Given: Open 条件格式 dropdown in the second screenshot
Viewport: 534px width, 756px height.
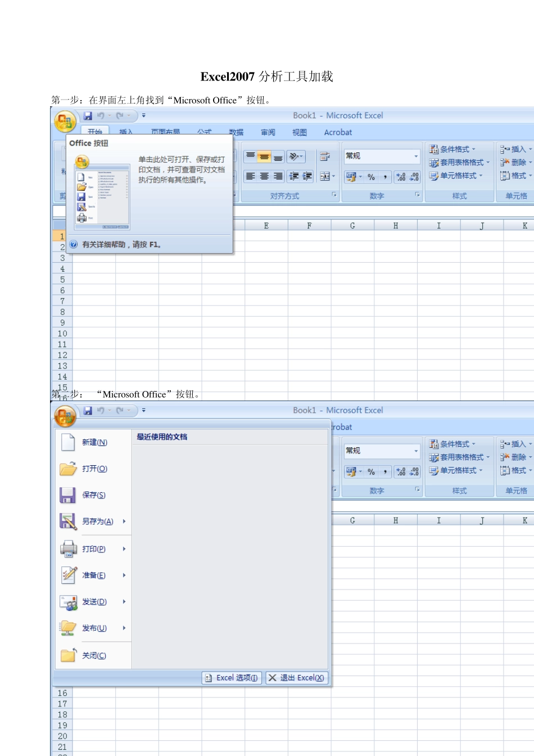Looking at the screenshot, I should pos(452,444).
